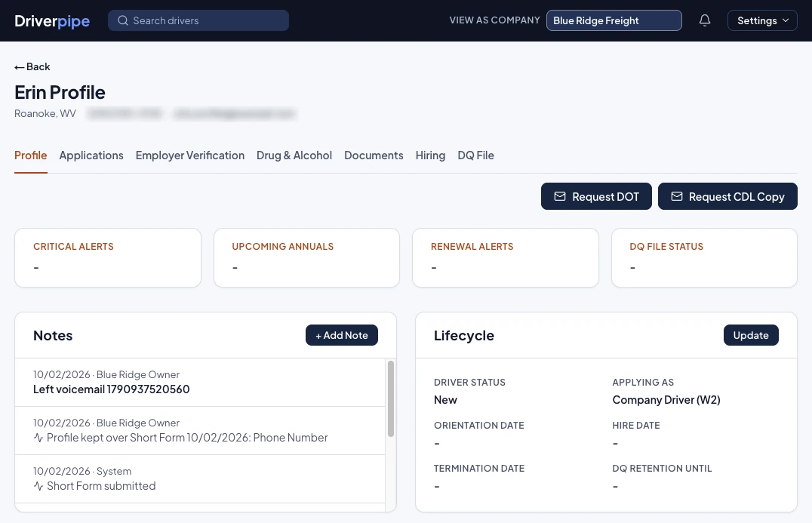Click the Driverpipe logo
Viewport: 812px width, 523px height.
[52, 20]
